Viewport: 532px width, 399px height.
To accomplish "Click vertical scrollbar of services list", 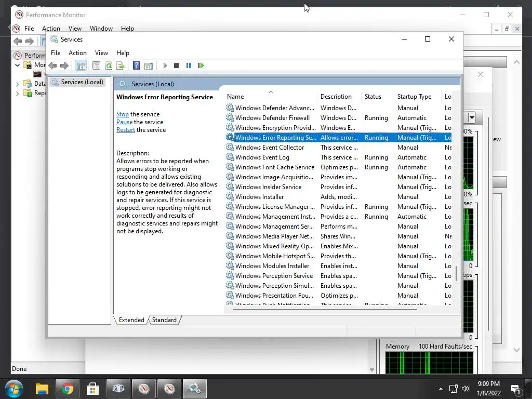I will coord(456,273).
